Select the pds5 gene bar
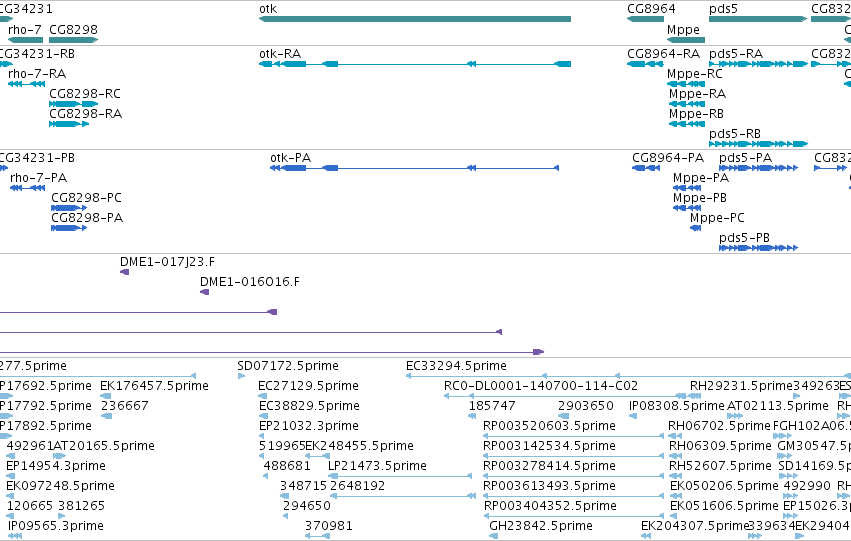Image resolution: width=851 pixels, height=541 pixels. (x=758, y=19)
